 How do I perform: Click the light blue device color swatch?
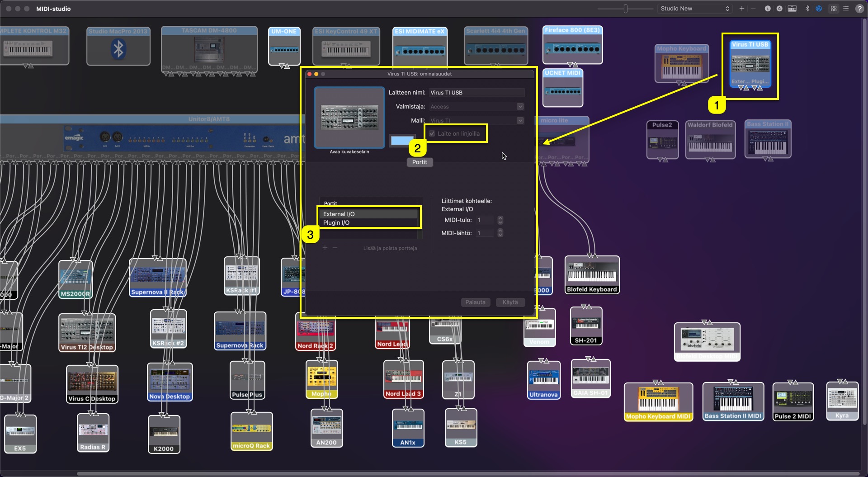point(402,141)
